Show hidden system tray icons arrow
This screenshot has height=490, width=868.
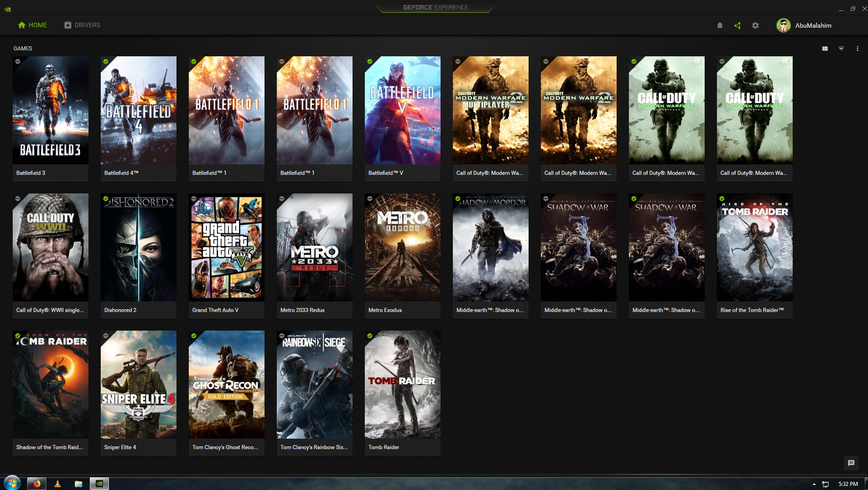(x=814, y=484)
